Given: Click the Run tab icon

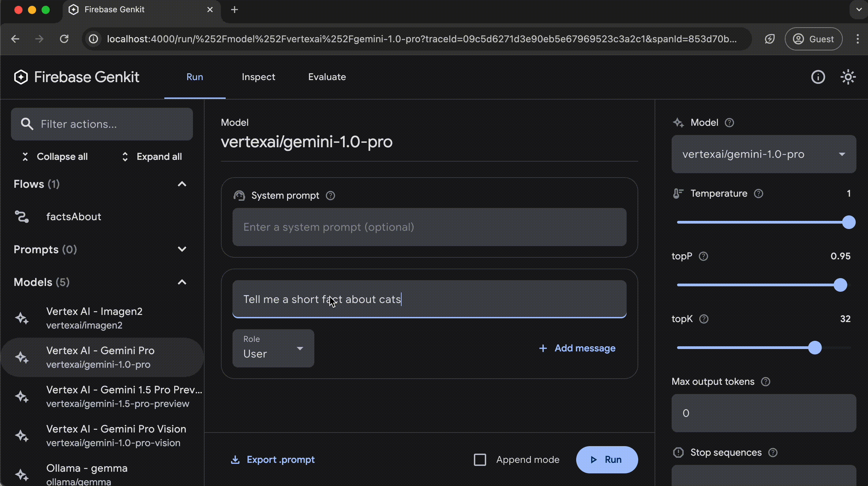Looking at the screenshot, I should point(194,76).
